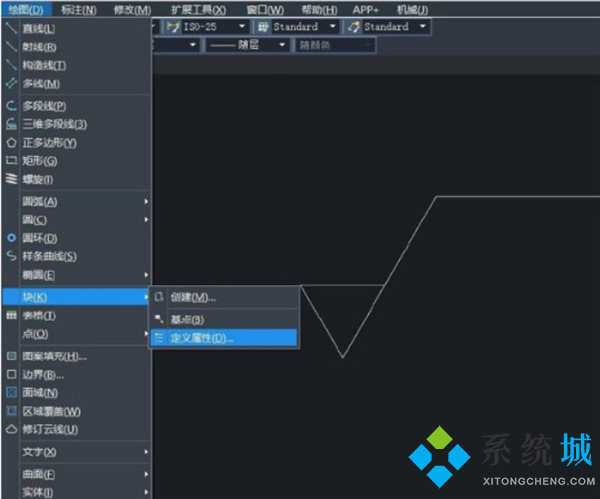Screen dimensions: 600x499
Task: Click the 螺旋 (Helix) icon
Action: [x=11, y=179]
